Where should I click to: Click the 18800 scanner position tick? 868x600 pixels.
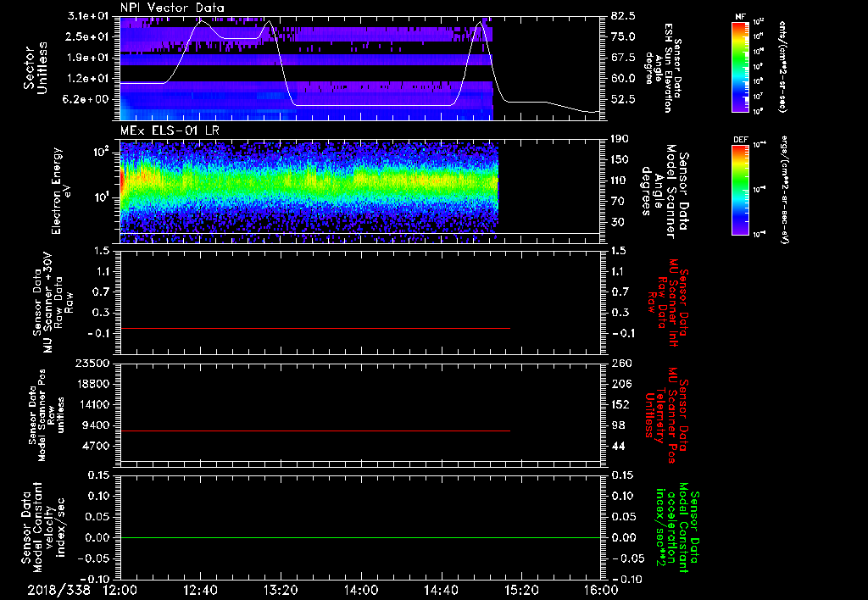pyautogui.click(x=92, y=384)
